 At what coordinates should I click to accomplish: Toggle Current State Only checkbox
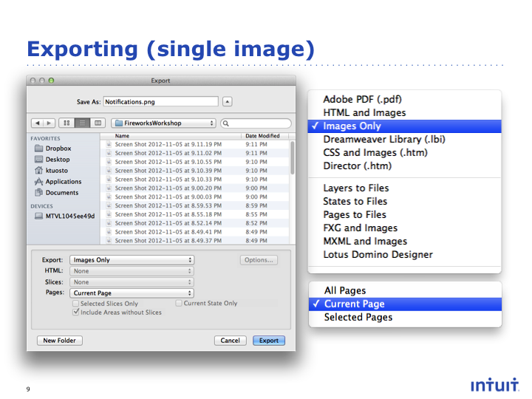(x=179, y=303)
